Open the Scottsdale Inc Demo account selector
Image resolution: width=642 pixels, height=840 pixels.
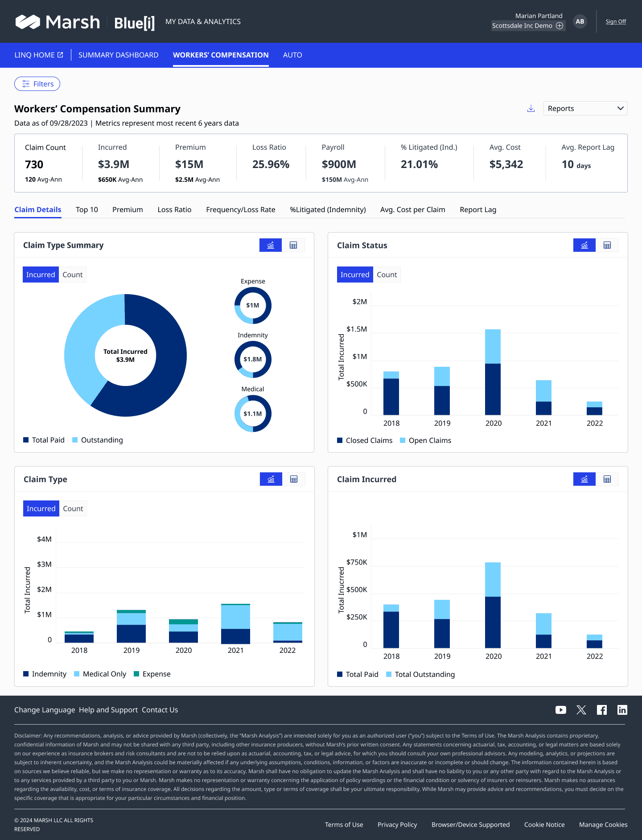(x=528, y=26)
